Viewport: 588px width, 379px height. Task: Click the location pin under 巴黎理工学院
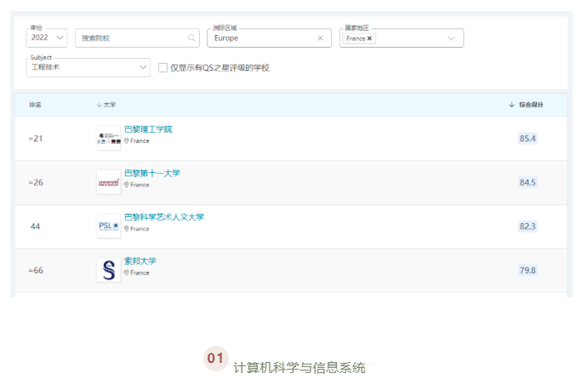click(x=127, y=141)
